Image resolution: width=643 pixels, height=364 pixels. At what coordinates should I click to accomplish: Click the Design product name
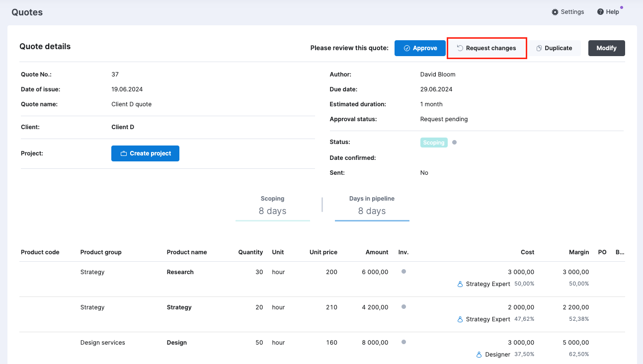coord(177,343)
